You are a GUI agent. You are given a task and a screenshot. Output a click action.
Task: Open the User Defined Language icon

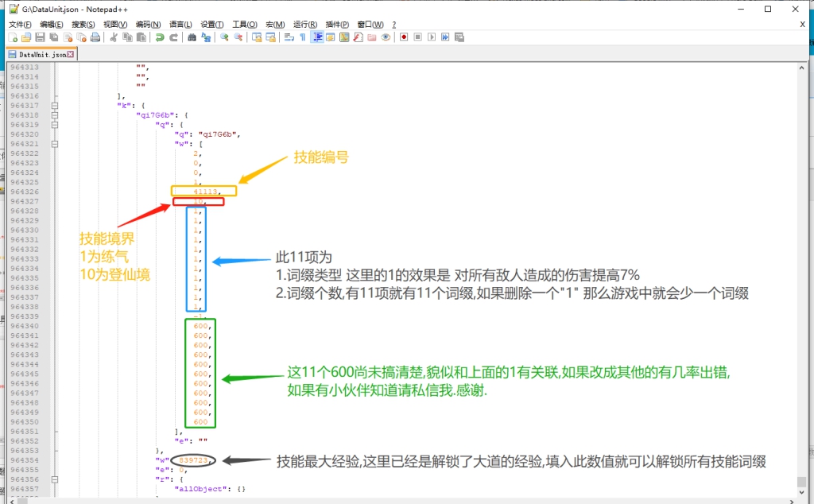(x=330, y=37)
